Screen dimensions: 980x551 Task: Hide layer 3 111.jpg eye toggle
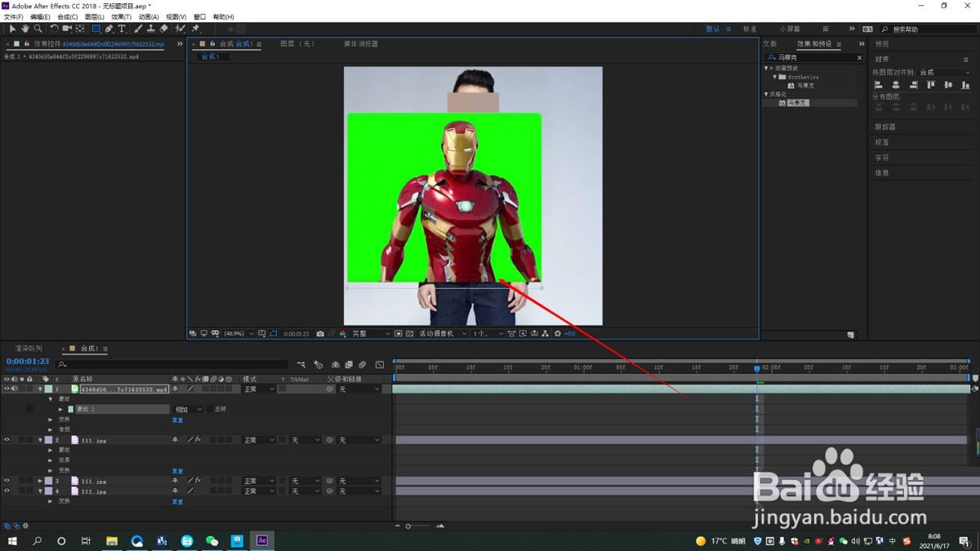(x=7, y=481)
